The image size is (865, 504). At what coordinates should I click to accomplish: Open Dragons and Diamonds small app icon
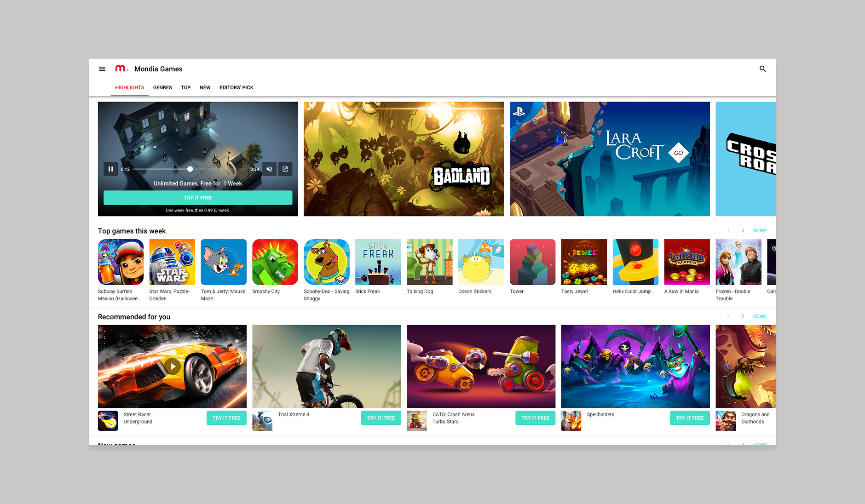(x=726, y=421)
